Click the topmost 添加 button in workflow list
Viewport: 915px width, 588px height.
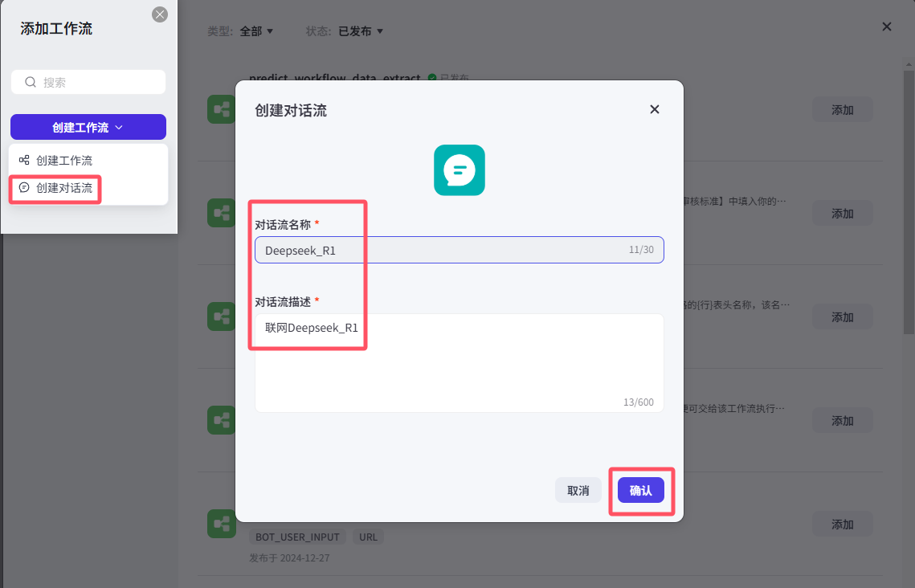point(842,110)
